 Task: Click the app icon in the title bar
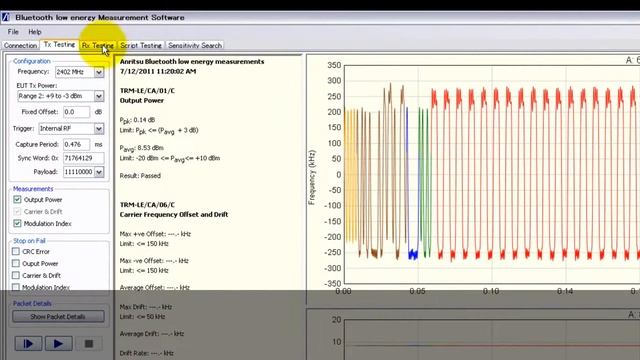pos(5,17)
